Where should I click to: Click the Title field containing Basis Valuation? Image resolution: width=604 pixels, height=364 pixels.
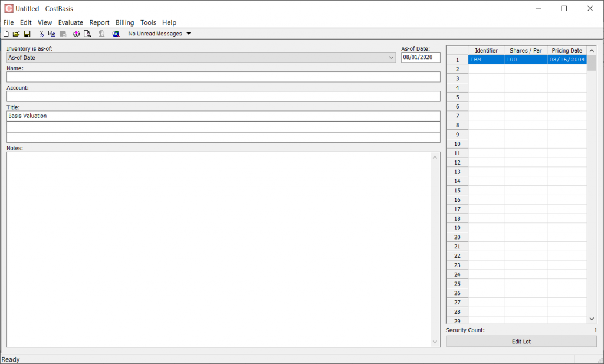(x=224, y=116)
